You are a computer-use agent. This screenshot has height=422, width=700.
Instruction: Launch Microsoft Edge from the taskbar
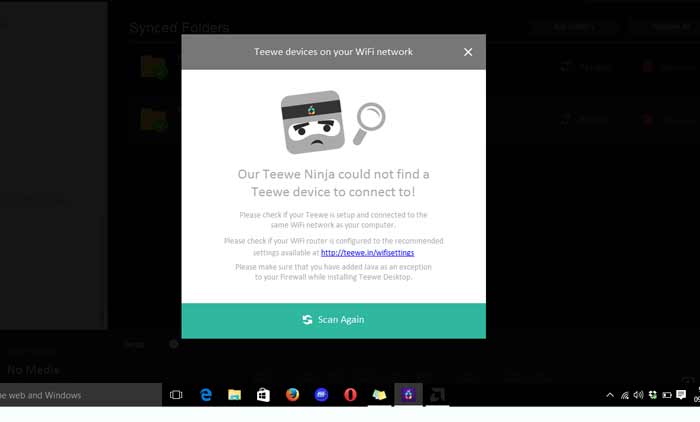coord(206,395)
